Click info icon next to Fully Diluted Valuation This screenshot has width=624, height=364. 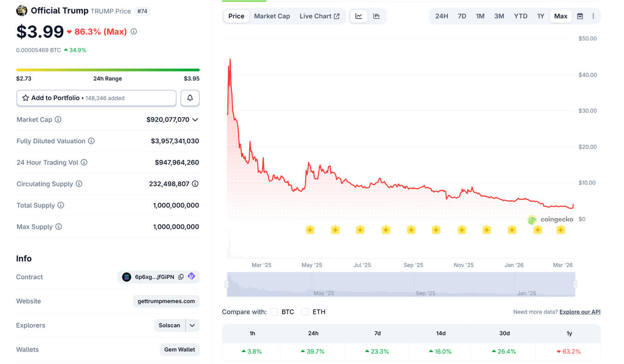[x=91, y=141]
